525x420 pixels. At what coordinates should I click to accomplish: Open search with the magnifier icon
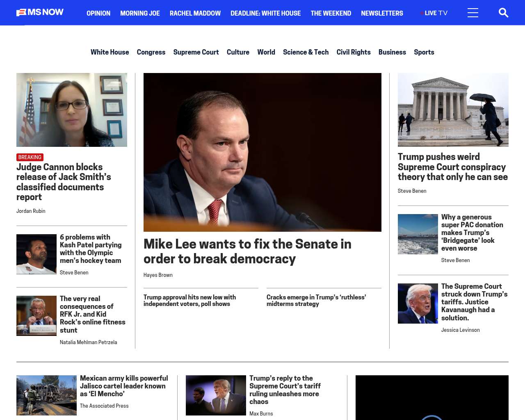click(x=503, y=13)
